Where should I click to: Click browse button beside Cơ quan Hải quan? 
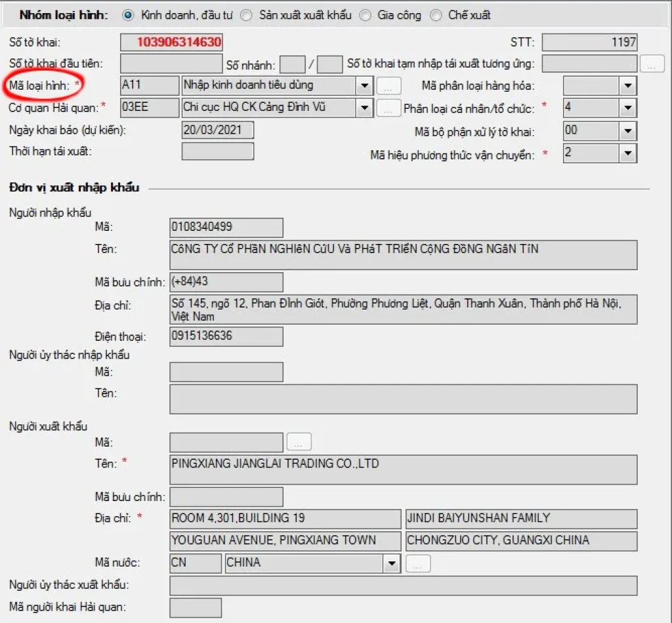click(x=388, y=108)
